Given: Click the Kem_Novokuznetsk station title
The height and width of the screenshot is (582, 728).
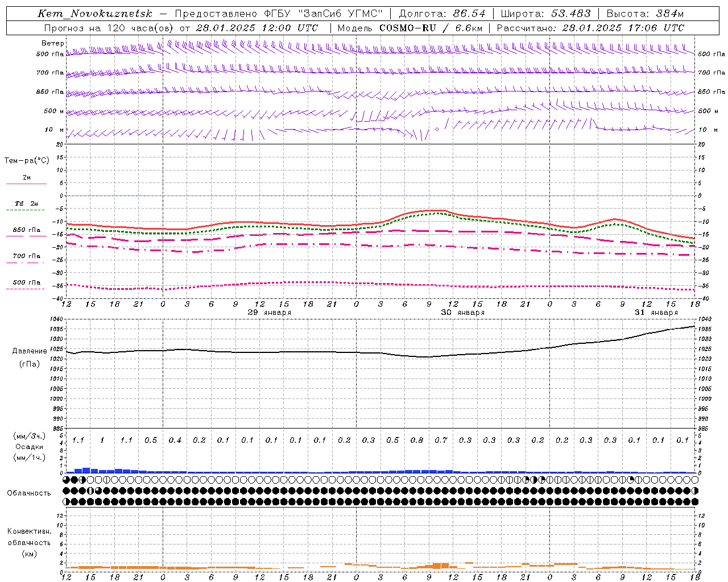Looking at the screenshot, I should [x=95, y=14].
